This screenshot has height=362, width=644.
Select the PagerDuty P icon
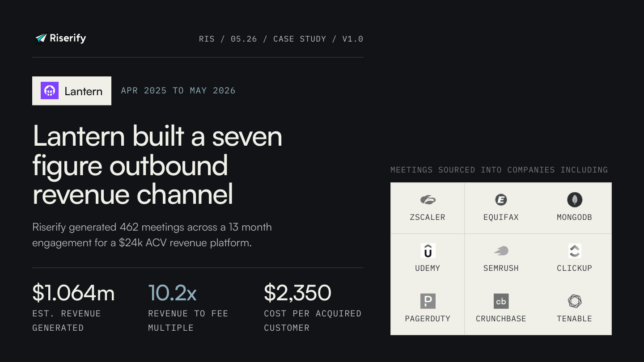click(428, 301)
